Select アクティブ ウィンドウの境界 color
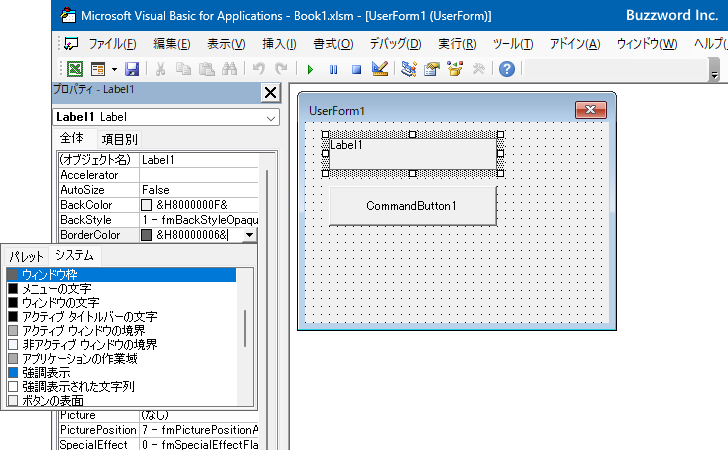The width and height of the screenshot is (728, 450). click(122, 331)
